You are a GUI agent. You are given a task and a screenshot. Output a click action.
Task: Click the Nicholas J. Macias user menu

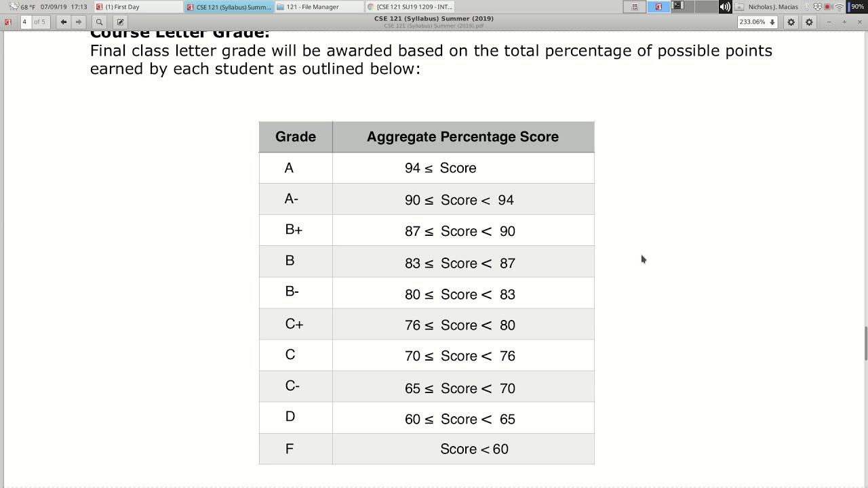pyautogui.click(x=772, y=7)
